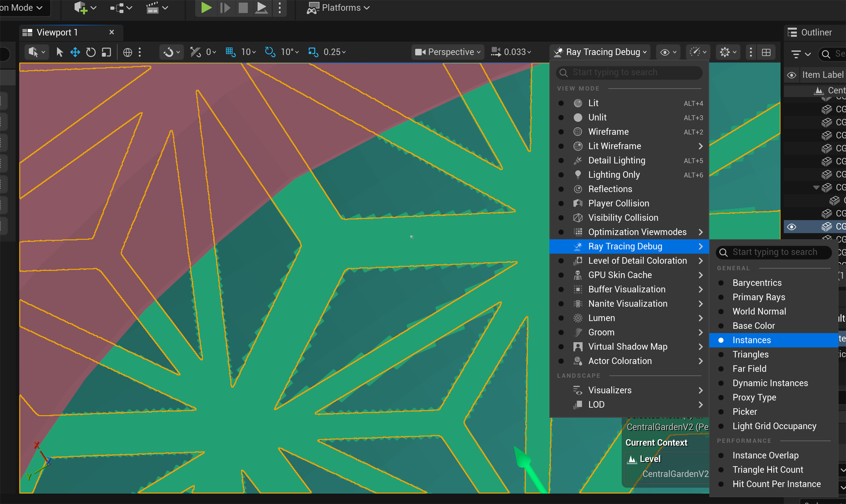This screenshot has height=504, width=846.
Task: Open the Lit Wireframe submenu
Action: [x=629, y=146]
